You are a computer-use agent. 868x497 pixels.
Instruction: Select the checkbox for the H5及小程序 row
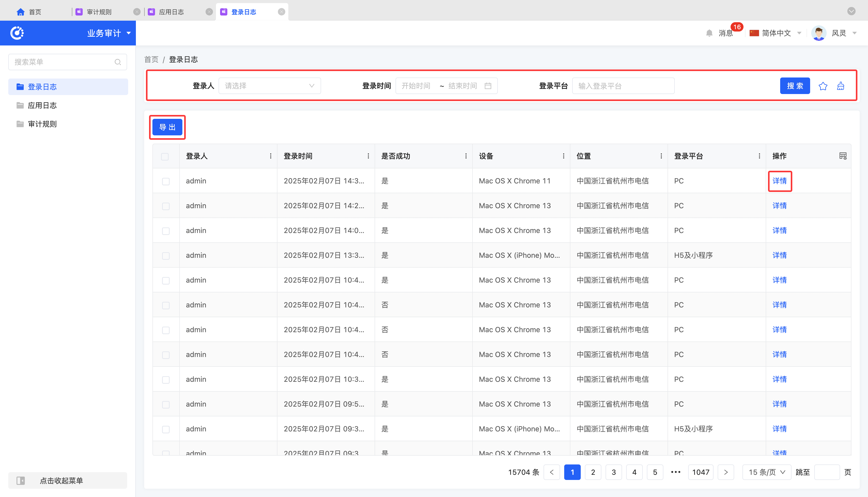(x=166, y=256)
